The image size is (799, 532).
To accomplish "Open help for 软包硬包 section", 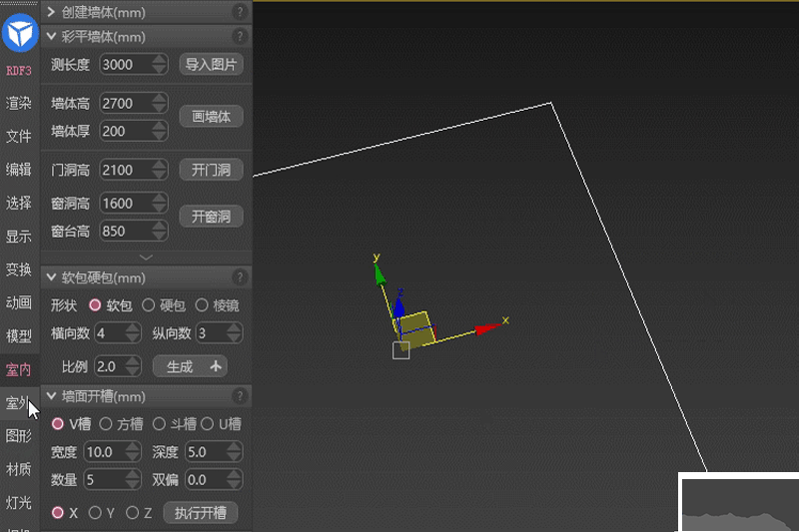I will (x=240, y=277).
